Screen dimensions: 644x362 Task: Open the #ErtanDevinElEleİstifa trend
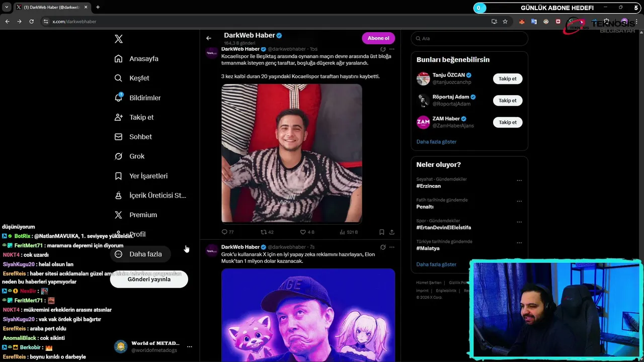pyautogui.click(x=444, y=227)
